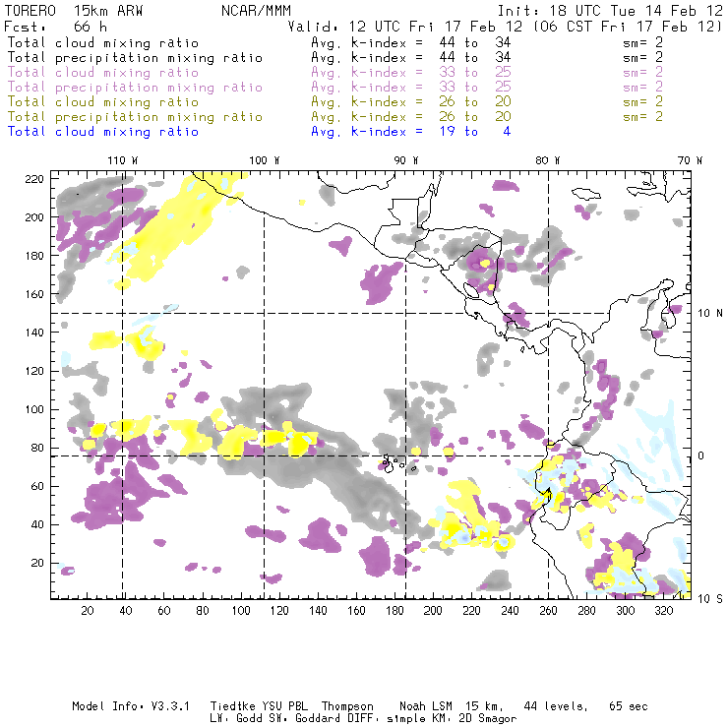The height and width of the screenshot is (728, 728).
Task: Click the 'Thompson' microphysics footer text
Action: (x=347, y=706)
